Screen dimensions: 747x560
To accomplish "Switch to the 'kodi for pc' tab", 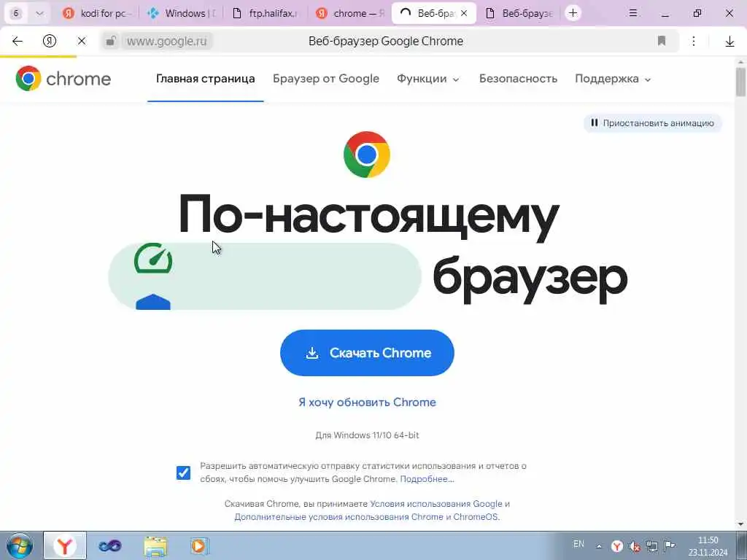I will 97,13.
